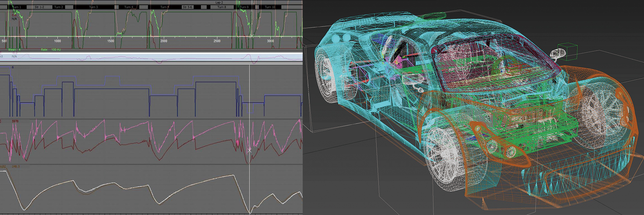Click the 2000 distance axis tick
644x215 pixels.
tap(164, 41)
